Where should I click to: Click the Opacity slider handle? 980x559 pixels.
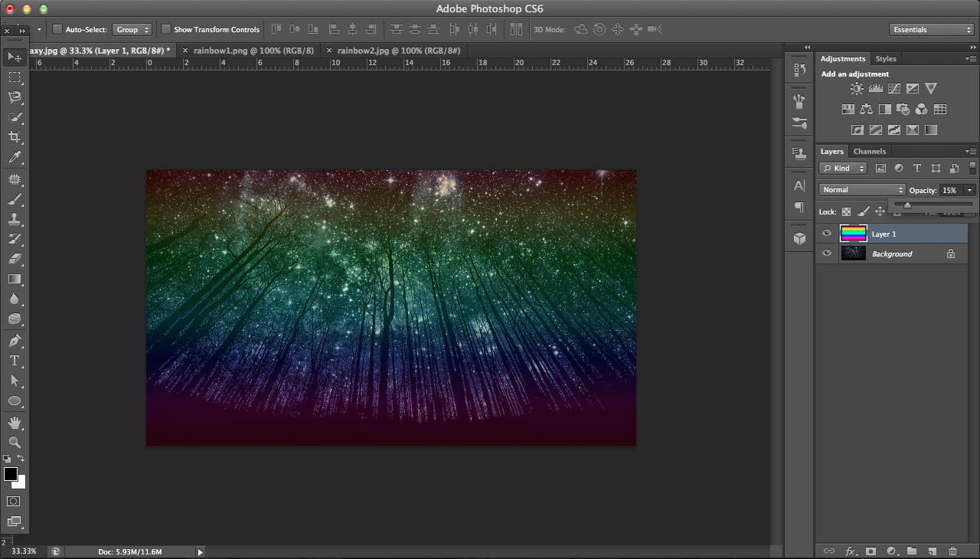point(907,205)
